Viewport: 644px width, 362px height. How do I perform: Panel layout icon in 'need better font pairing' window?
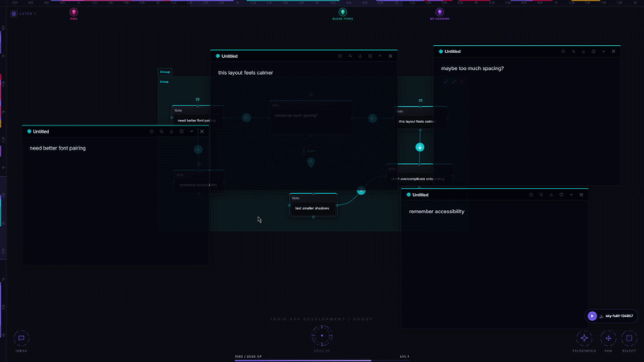pos(182,132)
